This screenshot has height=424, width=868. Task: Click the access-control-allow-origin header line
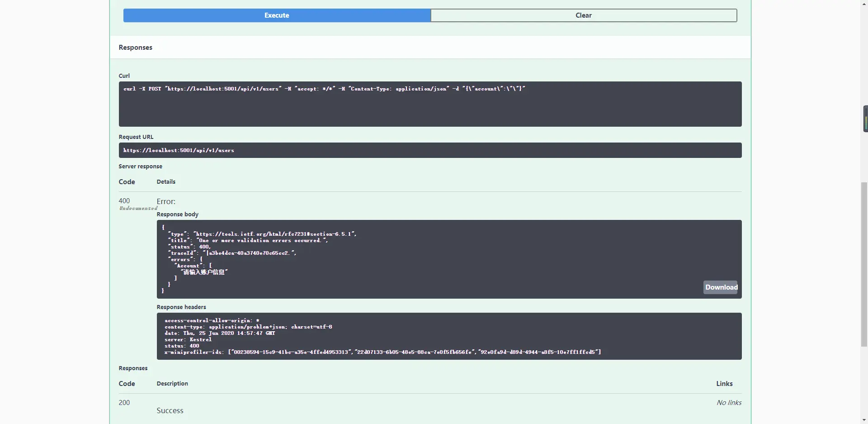pyautogui.click(x=212, y=320)
